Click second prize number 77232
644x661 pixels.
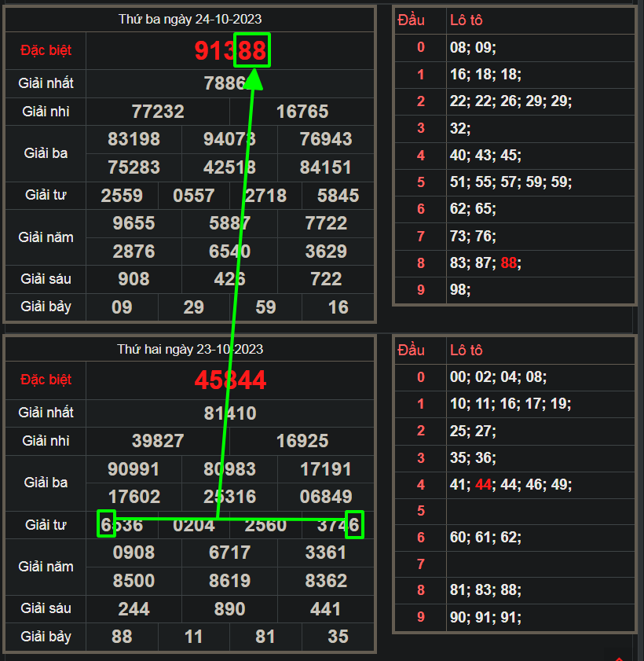pyautogui.click(x=158, y=112)
